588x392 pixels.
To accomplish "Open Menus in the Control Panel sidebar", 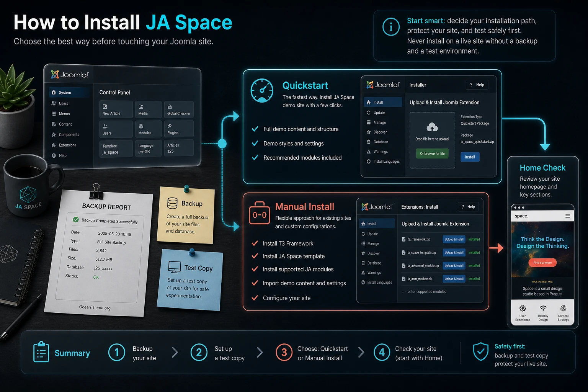I will 60,114.
